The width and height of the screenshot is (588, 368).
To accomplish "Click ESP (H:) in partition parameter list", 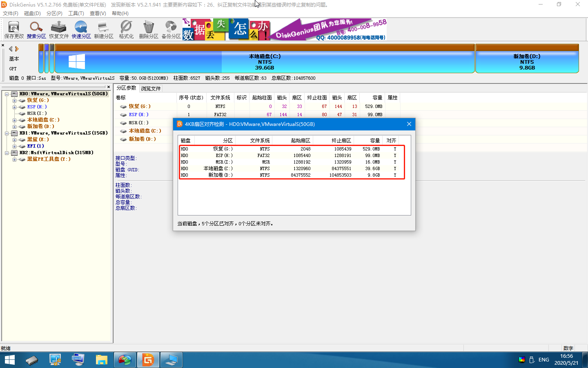I will coord(139,114).
